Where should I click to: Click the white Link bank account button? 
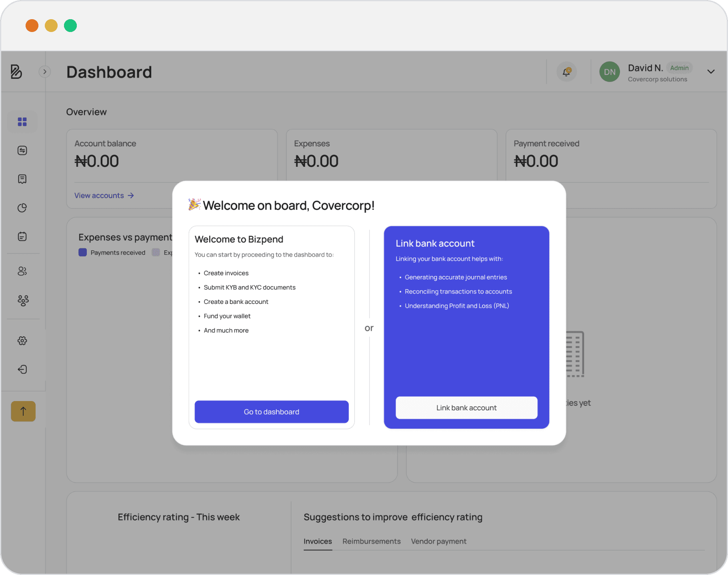(466, 408)
